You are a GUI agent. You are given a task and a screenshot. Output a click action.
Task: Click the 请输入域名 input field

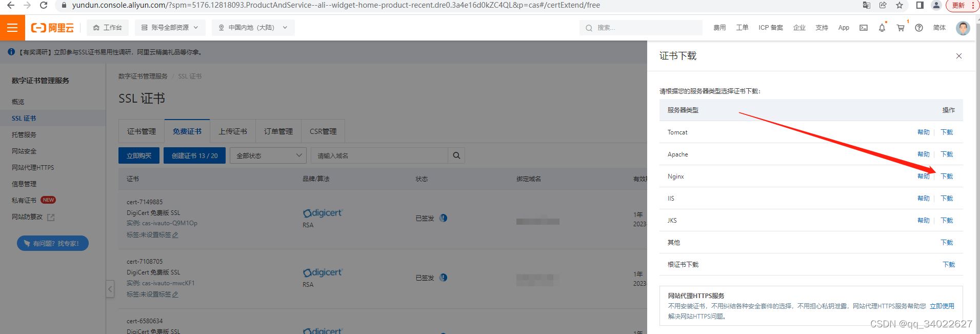[379, 155]
